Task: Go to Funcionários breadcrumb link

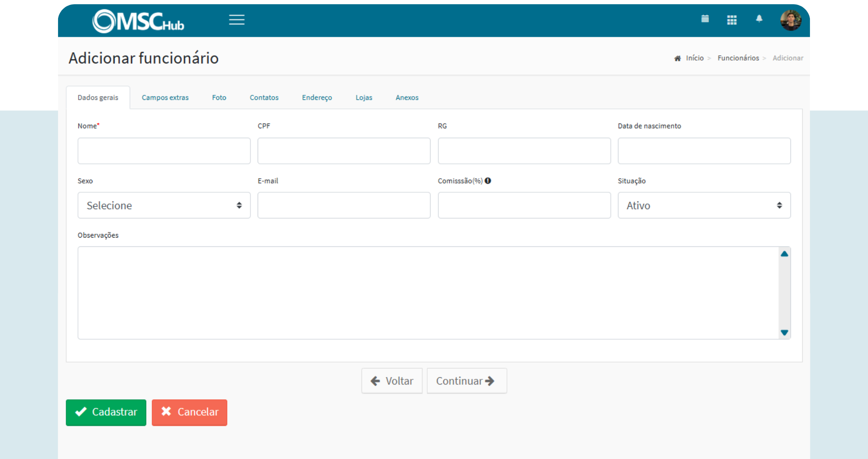Action: click(738, 58)
